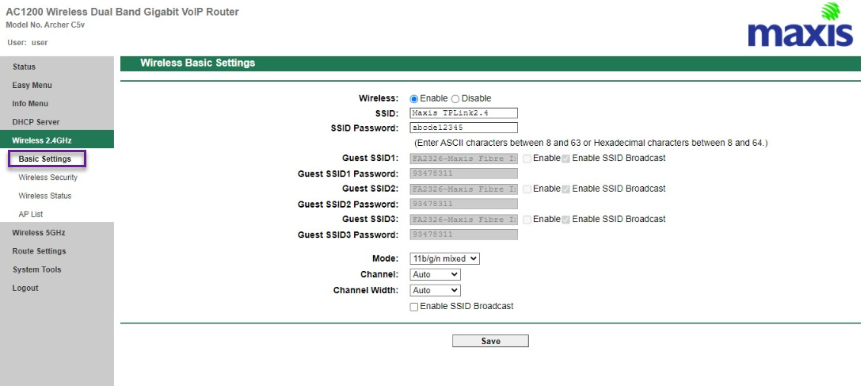868x386 pixels.
Task: Toggle Guest SSID3 Enable SSID Broadcast checkbox
Action: pyautogui.click(x=565, y=220)
